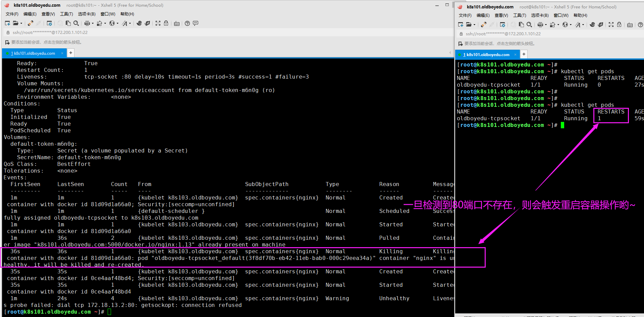Open the 工具(T) menu in left window
The image size is (644, 317).
[66, 14]
